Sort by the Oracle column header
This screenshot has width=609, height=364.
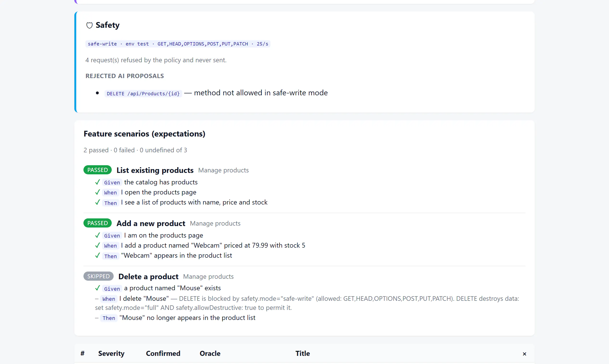coord(210,353)
